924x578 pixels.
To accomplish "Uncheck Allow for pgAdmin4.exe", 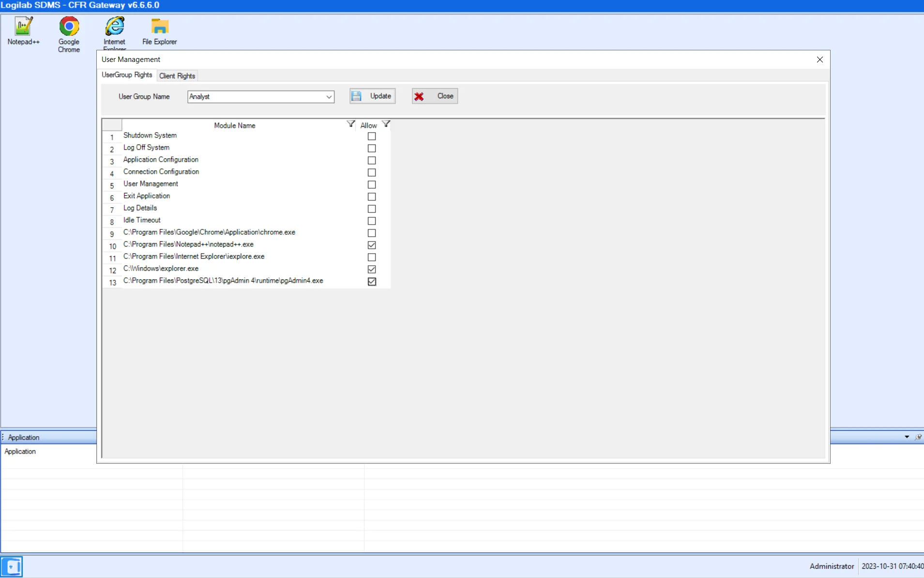I will tap(372, 281).
